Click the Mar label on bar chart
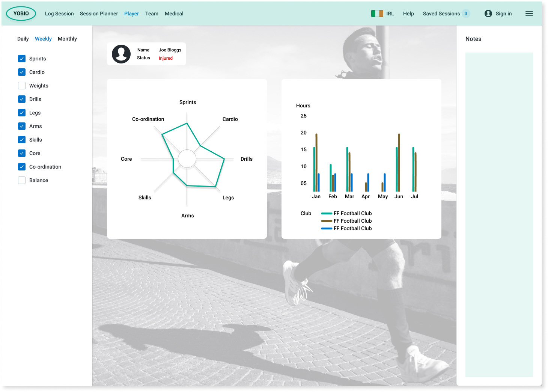The height and width of the screenshot is (392, 548). click(x=349, y=196)
